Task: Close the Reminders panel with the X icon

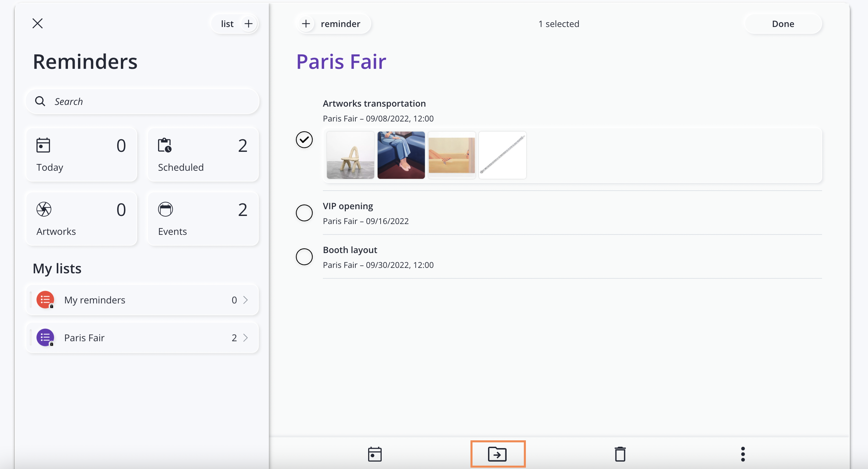Action: [37, 23]
